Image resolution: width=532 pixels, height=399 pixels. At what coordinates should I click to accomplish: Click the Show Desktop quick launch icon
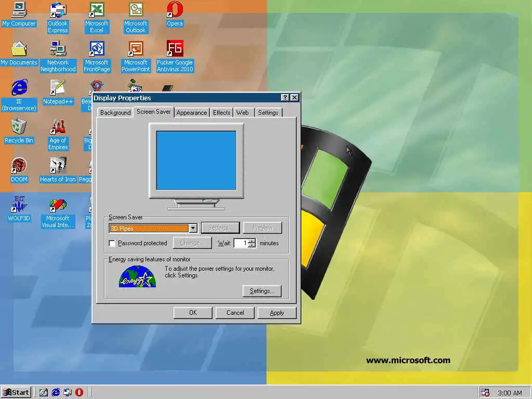[x=44, y=392]
